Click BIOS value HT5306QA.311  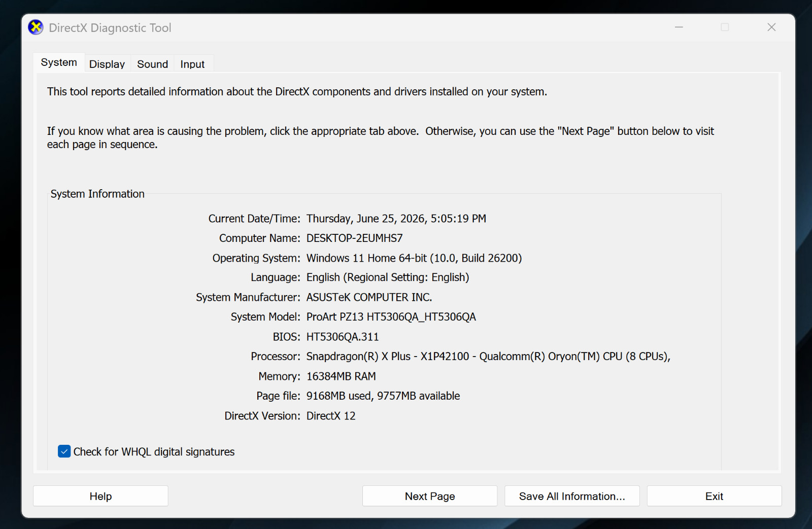tap(343, 337)
